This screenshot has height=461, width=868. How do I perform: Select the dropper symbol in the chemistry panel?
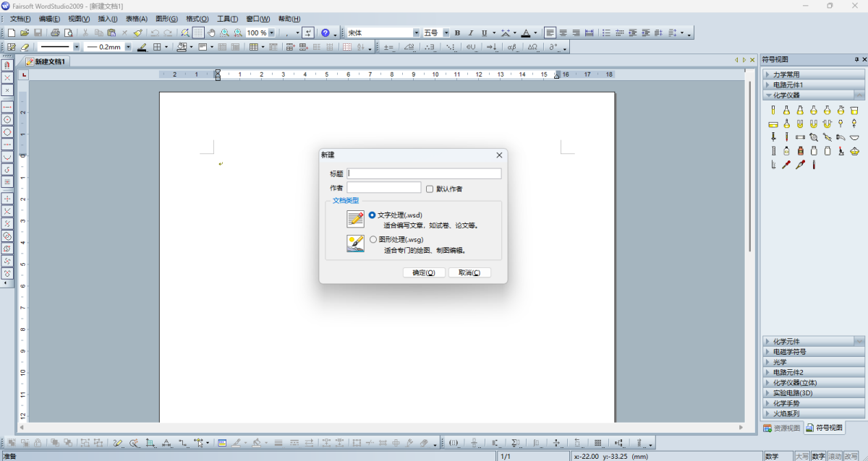(786, 164)
